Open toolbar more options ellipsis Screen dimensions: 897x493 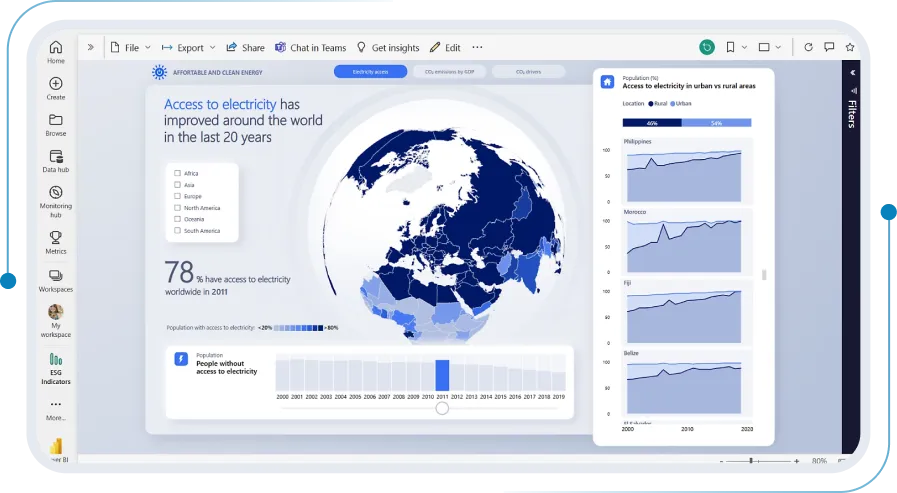tap(477, 47)
